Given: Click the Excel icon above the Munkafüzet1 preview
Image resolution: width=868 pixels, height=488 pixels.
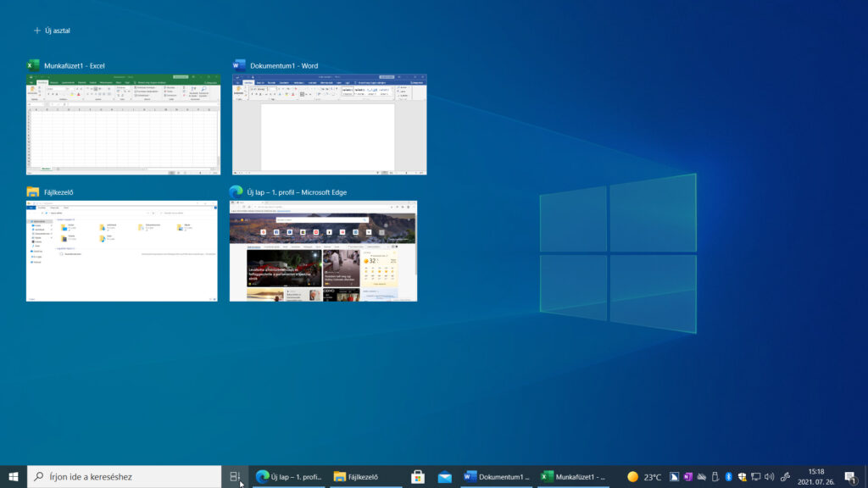Looking at the screenshot, I should point(33,65).
